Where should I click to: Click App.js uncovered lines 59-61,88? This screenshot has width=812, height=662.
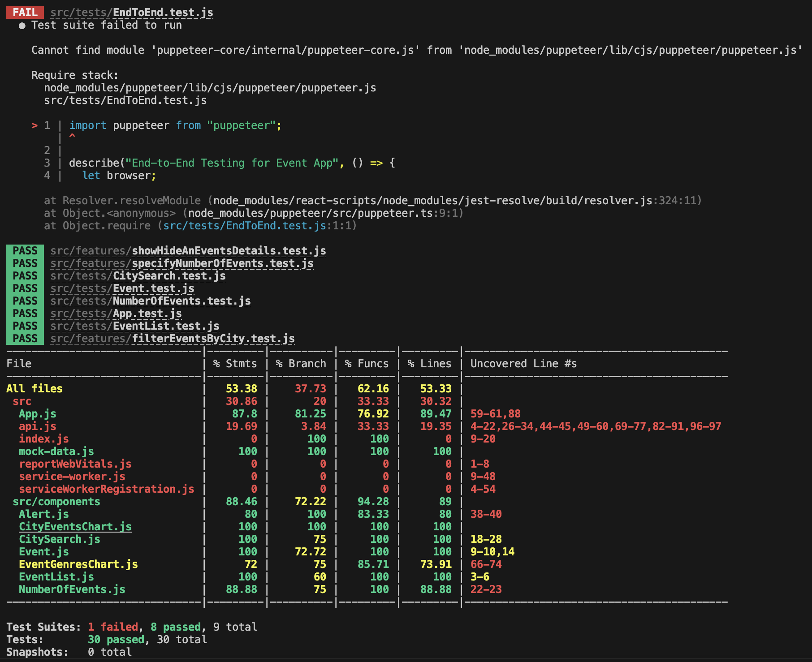(496, 414)
